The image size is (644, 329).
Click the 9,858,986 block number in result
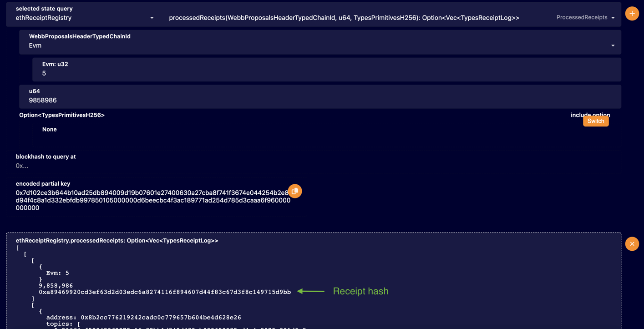pyautogui.click(x=56, y=286)
